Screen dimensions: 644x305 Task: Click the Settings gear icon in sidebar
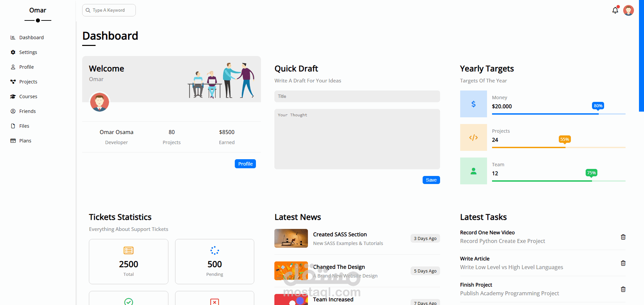13,52
